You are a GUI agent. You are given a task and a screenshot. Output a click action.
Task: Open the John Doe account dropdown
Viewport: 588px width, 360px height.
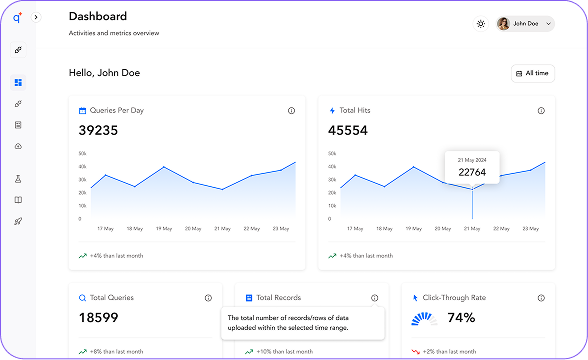[525, 24]
